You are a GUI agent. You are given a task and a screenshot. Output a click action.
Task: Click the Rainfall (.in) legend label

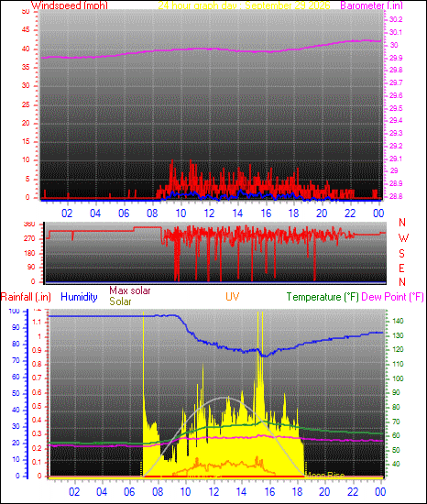coord(26,297)
